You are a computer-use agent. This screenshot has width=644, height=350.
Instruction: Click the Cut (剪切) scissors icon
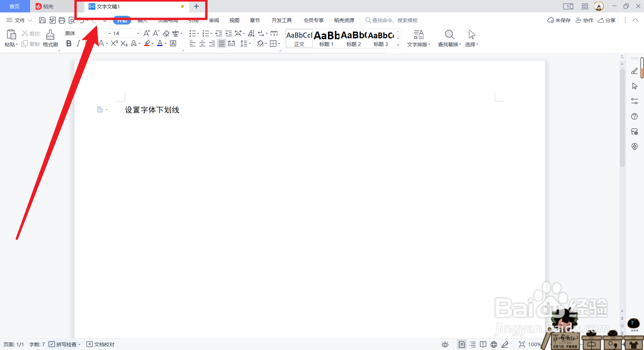(25, 33)
